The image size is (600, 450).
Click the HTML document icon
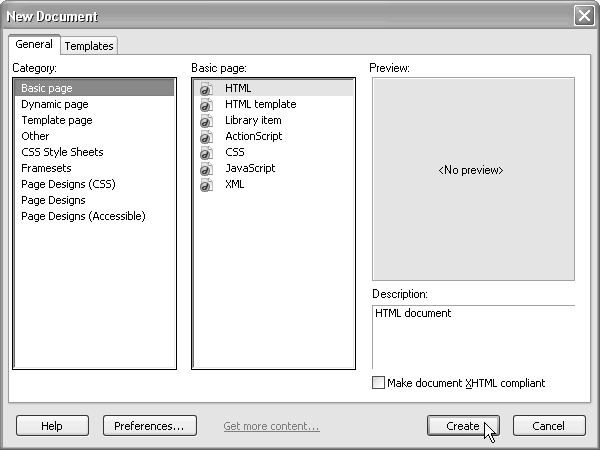pos(206,88)
